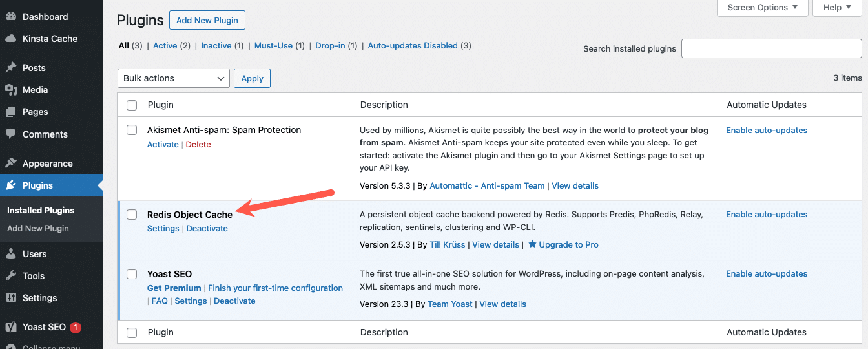Open the Bulk actions dropdown
The image size is (868, 349).
pos(173,78)
